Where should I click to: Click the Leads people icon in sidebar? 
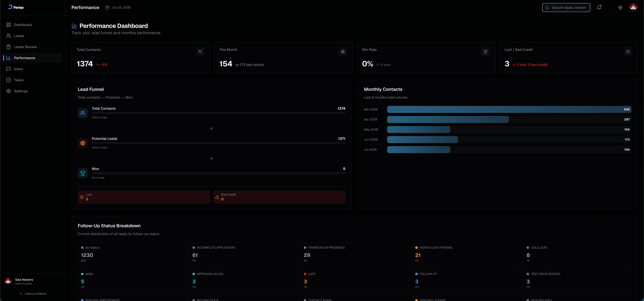[9, 36]
